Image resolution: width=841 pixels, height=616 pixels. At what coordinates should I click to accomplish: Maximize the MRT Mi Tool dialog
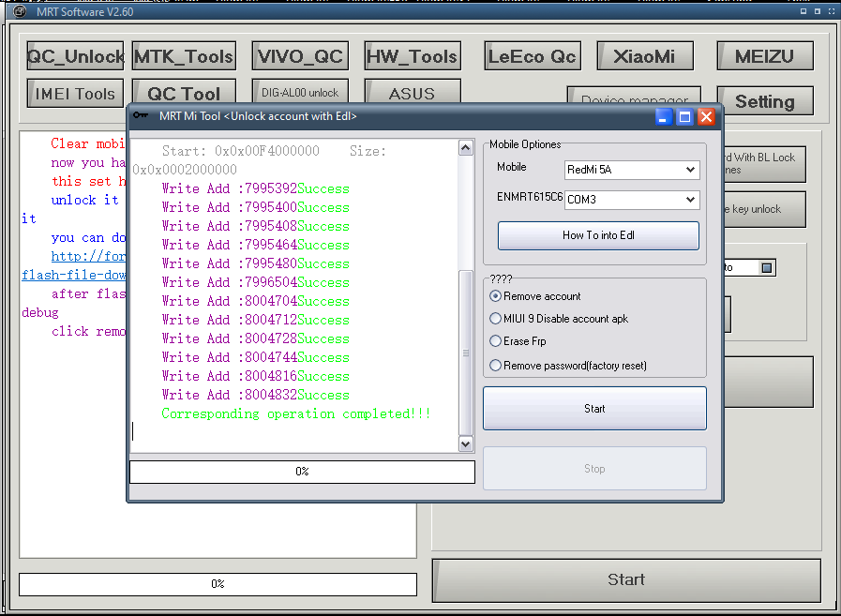pos(685,116)
